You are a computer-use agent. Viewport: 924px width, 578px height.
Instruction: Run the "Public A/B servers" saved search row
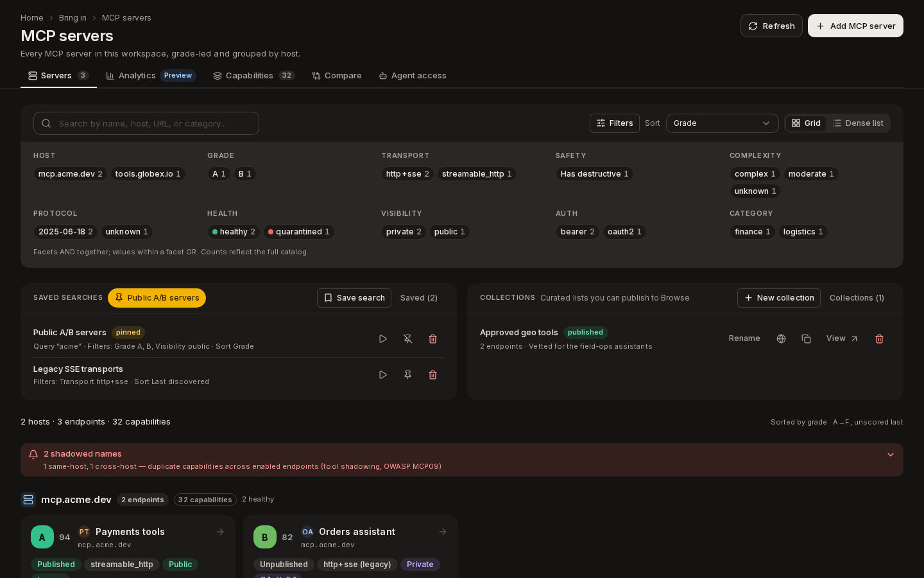(383, 338)
